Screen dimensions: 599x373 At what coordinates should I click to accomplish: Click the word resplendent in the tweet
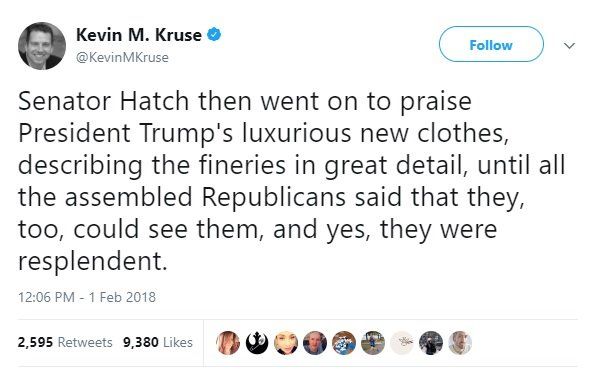coord(93,261)
